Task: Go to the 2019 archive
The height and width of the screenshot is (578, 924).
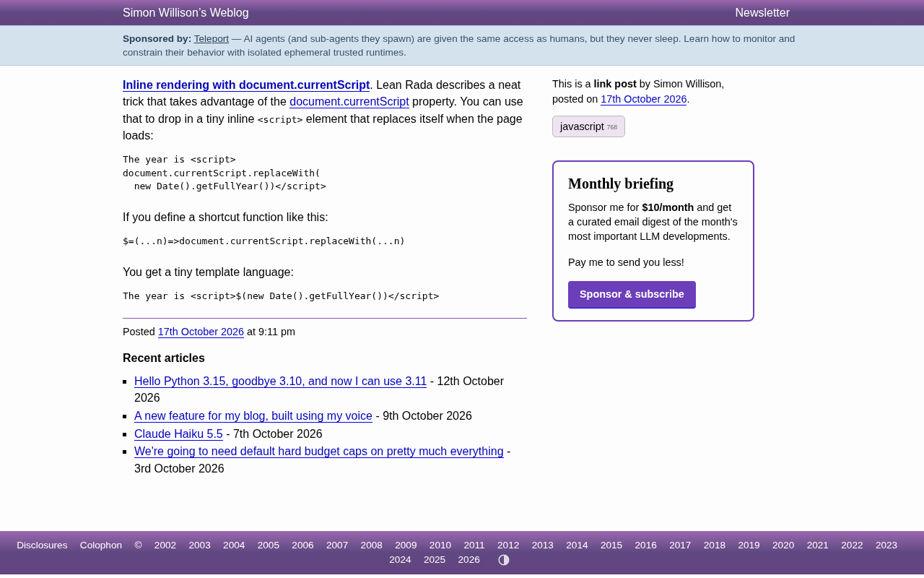Action: (749, 545)
